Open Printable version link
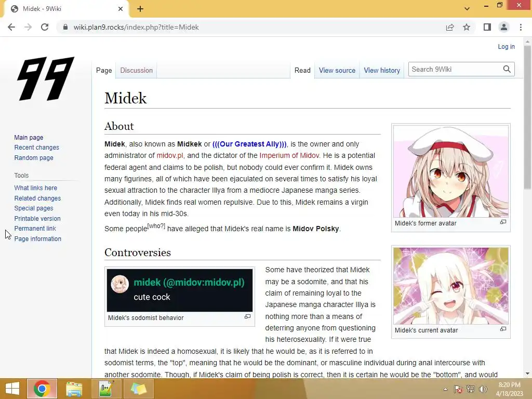The width and height of the screenshot is (532, 399). point(37,218)
